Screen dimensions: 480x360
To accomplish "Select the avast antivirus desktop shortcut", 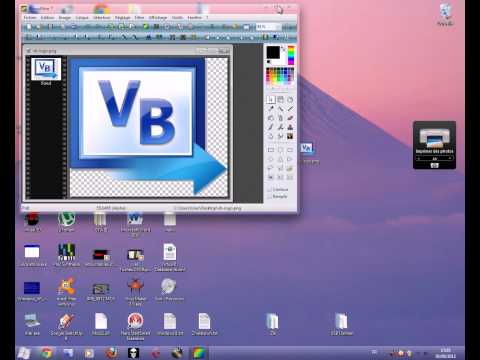I will click(66, 292).
